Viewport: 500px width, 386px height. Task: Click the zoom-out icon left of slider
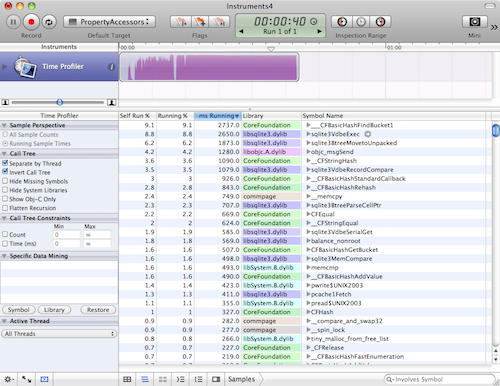(x=5, y=102)
